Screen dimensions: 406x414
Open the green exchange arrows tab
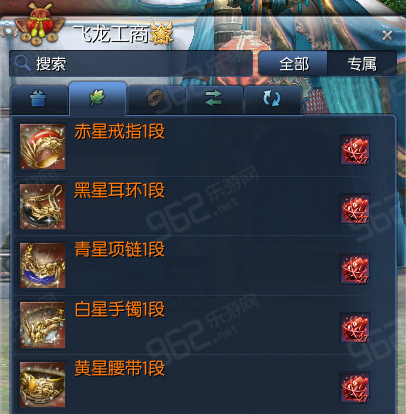tap(214, 99)
